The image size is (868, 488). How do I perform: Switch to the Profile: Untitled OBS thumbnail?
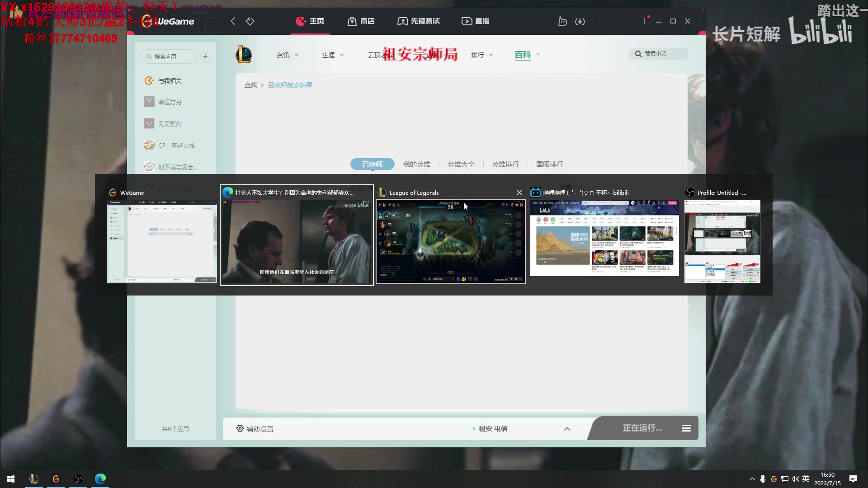point(722,241)
